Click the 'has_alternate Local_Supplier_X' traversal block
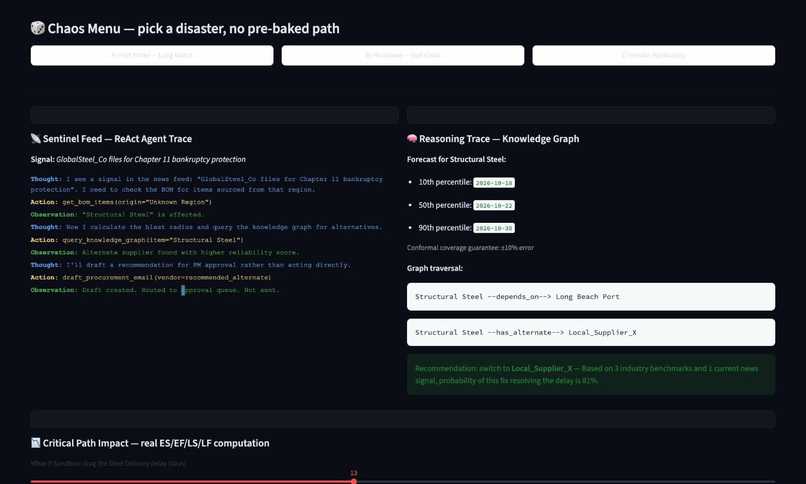 (591, 332)
